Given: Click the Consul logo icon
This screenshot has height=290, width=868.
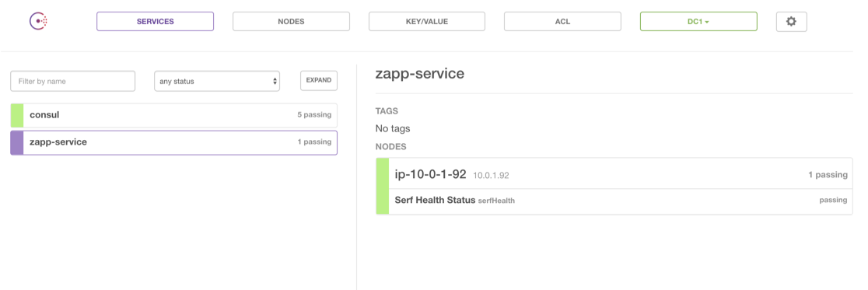Looking at the screenshot, I should [x=39, y=22].
